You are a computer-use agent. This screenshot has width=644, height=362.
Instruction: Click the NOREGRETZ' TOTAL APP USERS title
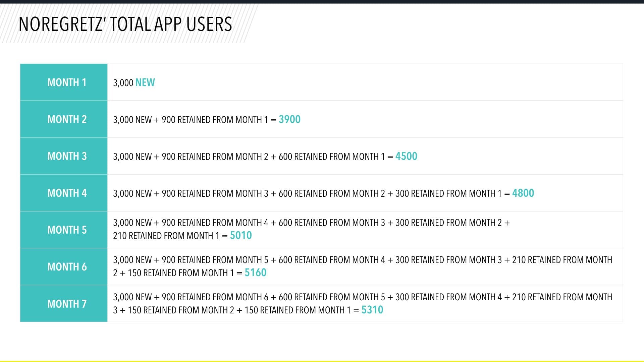(125, 24)
